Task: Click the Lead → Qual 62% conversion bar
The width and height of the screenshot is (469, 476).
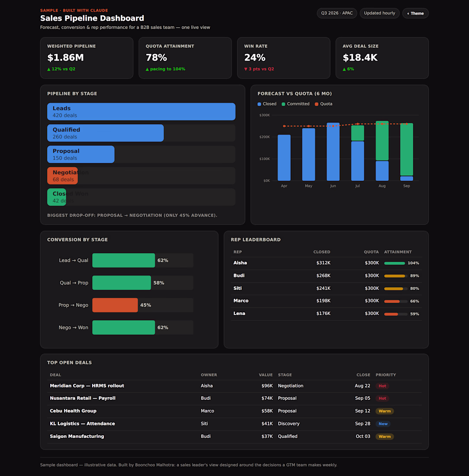Action: point(124,261)
